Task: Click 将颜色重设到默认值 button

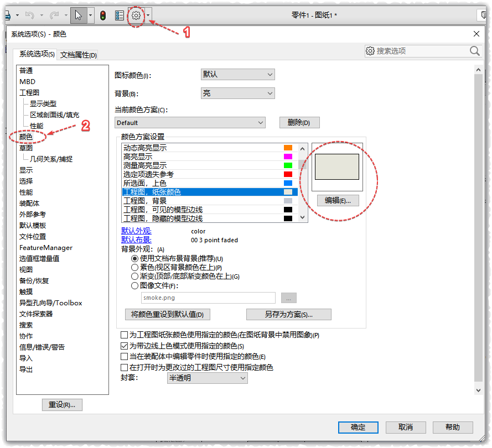Action: (x=168, y=315)
